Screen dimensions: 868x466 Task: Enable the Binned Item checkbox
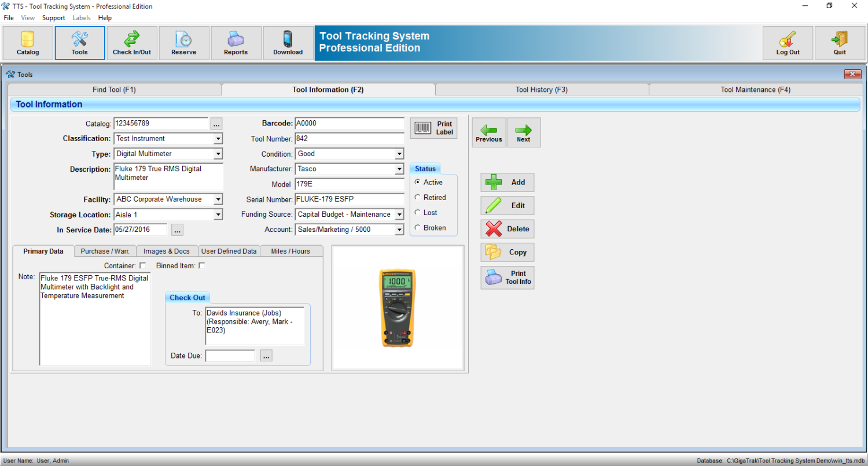click(x=201, y=265)
